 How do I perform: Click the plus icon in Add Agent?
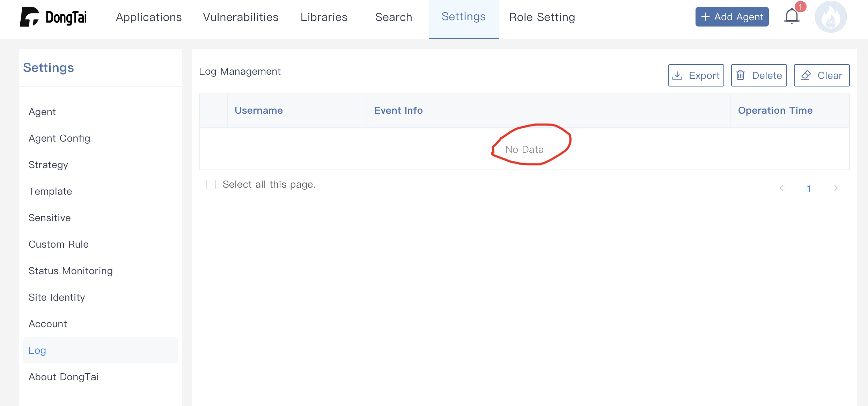(705, 17)
